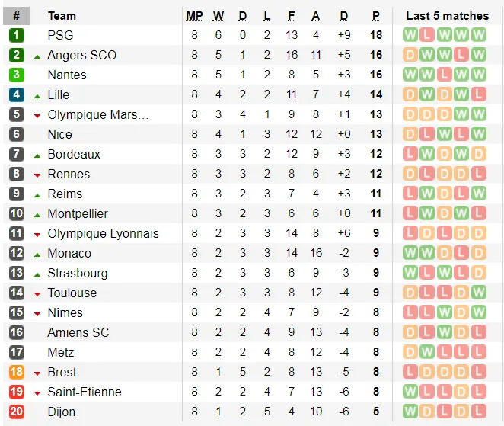Click the only loss badge in PSG's row
The height and width of the screenshot is (426, 504).
pos(427,35)
